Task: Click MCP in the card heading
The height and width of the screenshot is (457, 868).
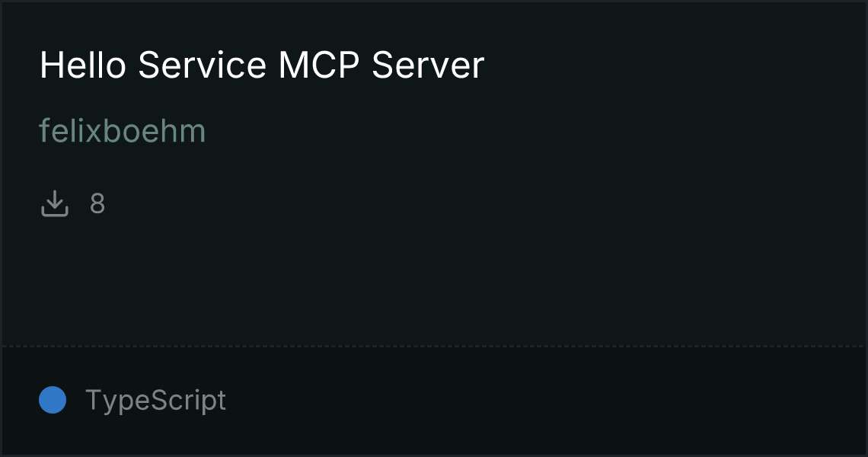Action: click(320, 65)
